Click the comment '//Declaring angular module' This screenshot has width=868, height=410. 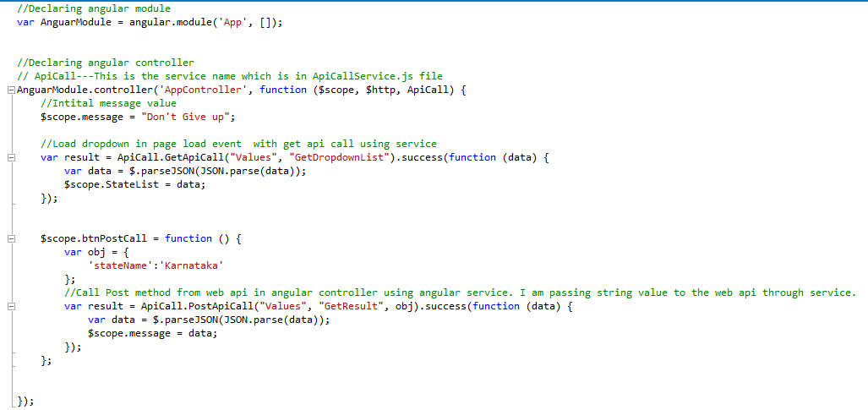94,8
